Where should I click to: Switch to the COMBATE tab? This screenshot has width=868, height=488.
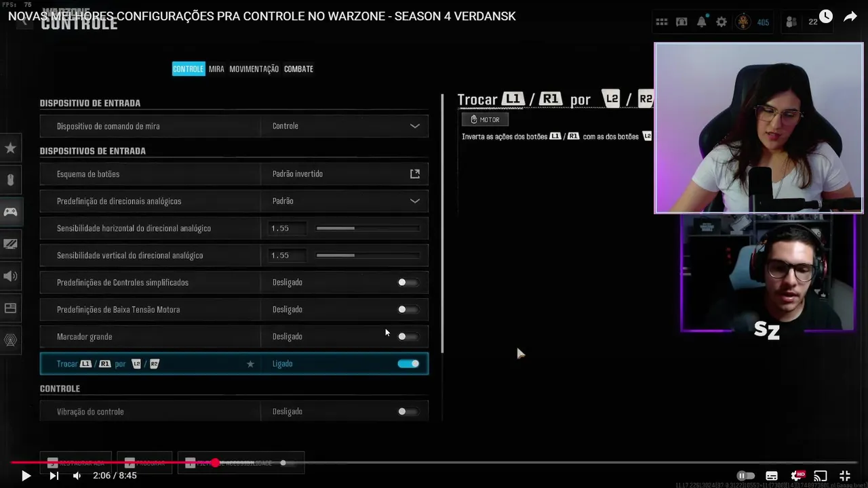(298, 69)
